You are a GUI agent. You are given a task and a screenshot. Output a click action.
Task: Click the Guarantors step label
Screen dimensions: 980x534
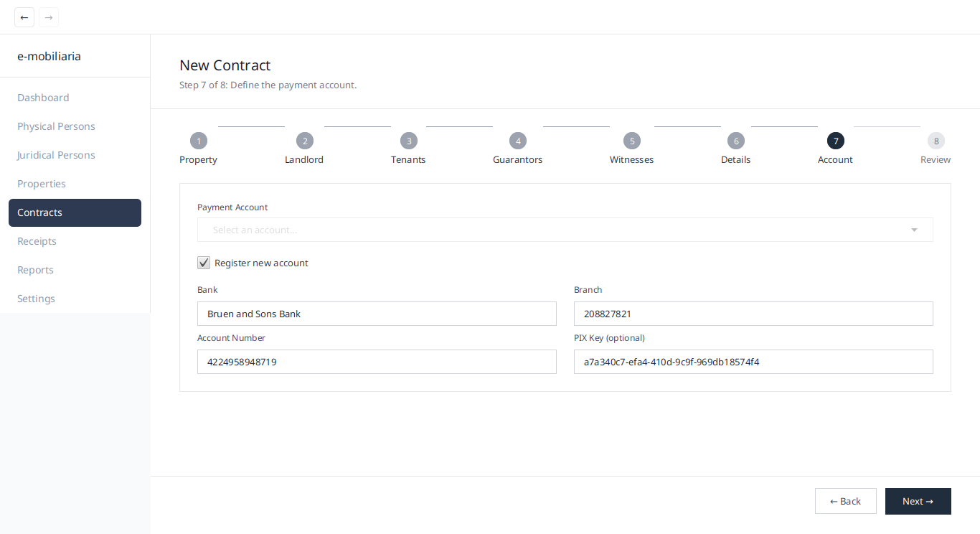(x=518, y=159)
